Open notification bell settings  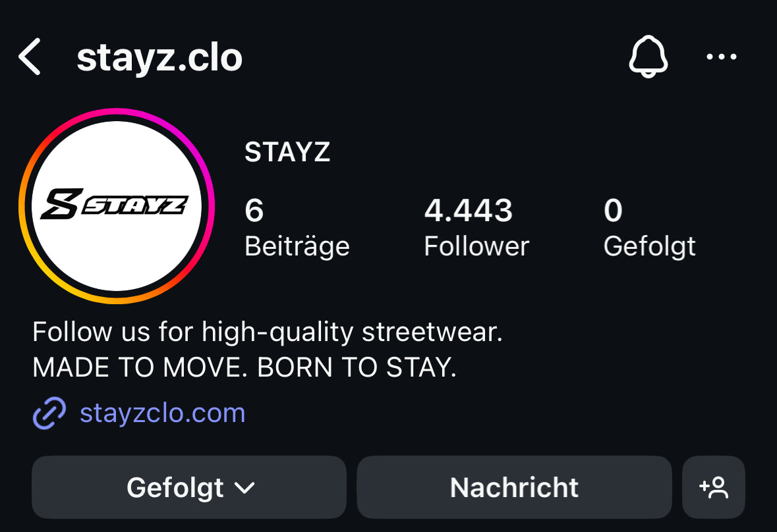[x=648, y=57]
